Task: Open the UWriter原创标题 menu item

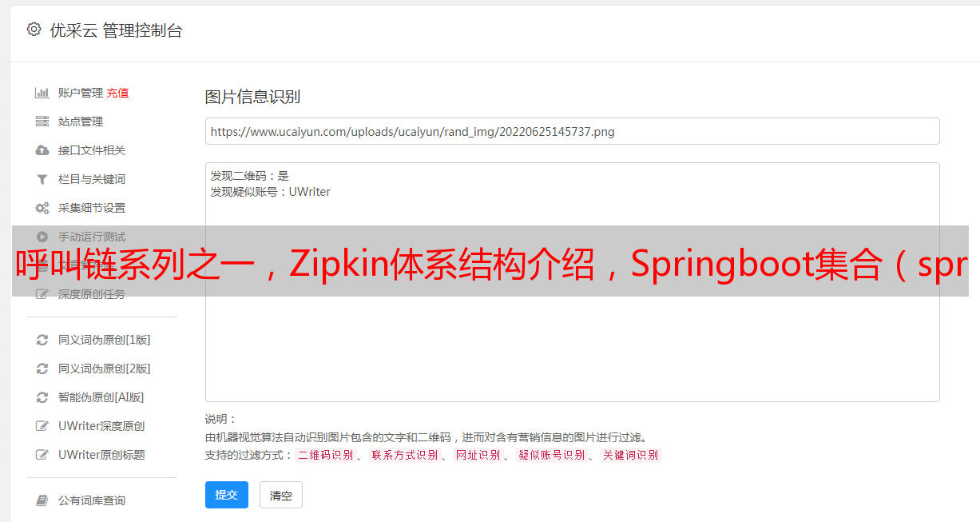Action: 101,455
